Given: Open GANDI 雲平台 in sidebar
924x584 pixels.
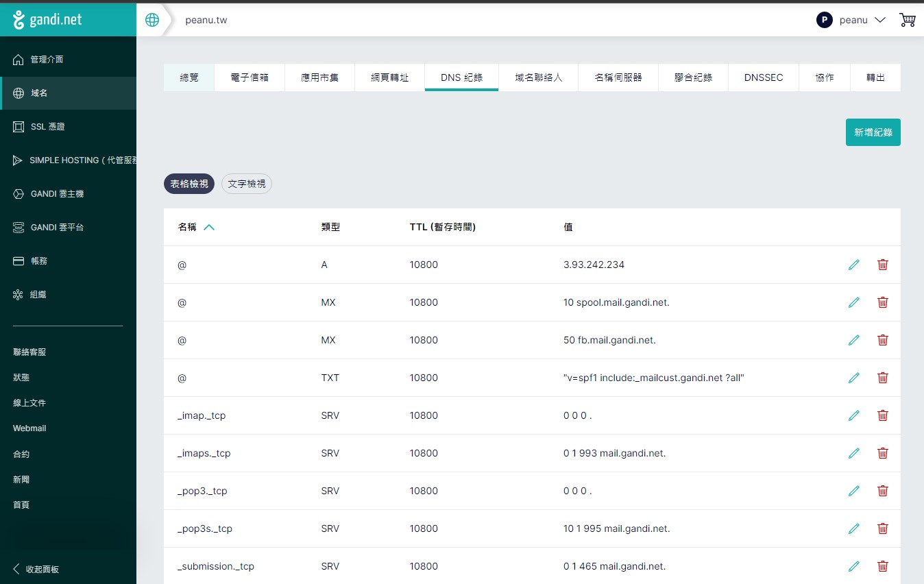Looking at the screenshot, I should 68,228.
